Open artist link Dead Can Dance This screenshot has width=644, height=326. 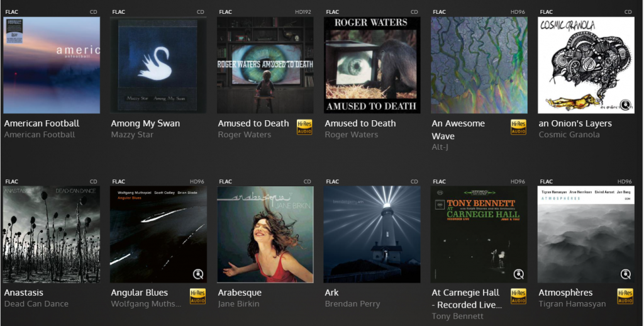point(36,304)
